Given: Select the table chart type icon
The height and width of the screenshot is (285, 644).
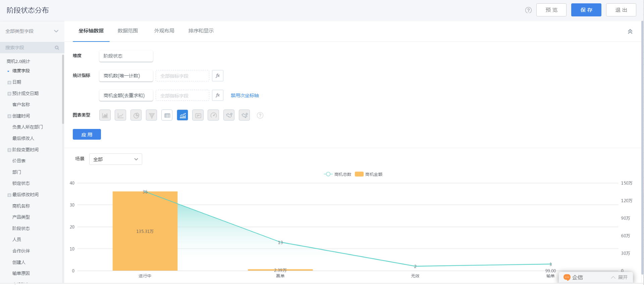Looking at the screenshot, I should coord(167,115).
